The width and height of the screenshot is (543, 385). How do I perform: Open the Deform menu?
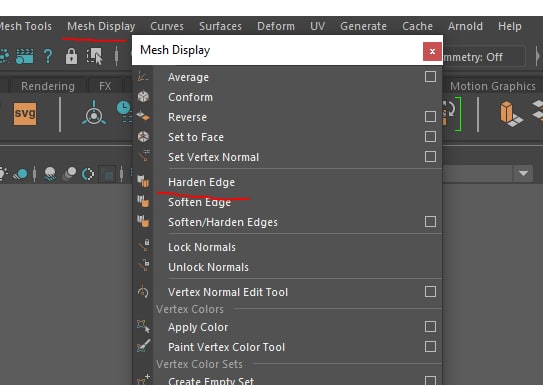(x=276, y=26)
